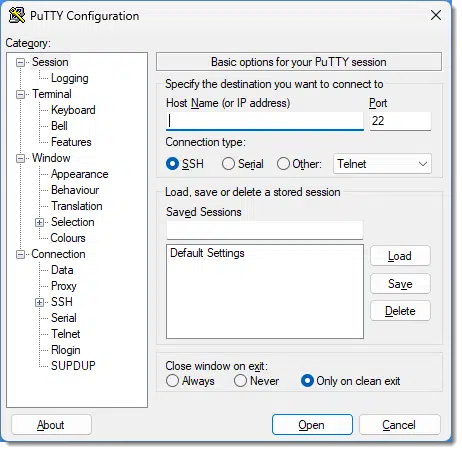This screenshot has width=462, height=452.
Task: Open Behaviour settings panel
Action: [75, 190]
